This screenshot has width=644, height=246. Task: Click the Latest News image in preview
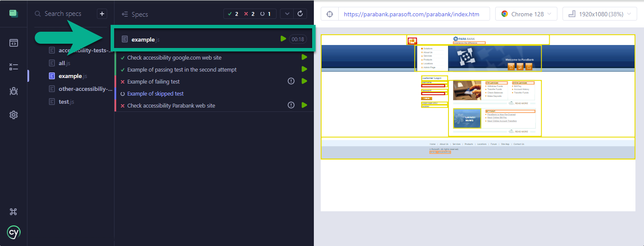point(467,119)
